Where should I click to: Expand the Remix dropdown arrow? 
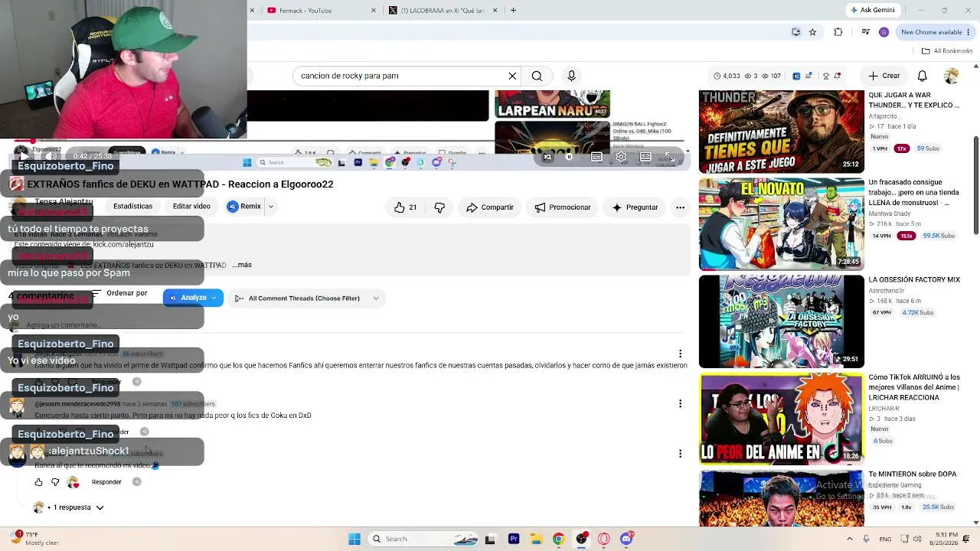270,206
